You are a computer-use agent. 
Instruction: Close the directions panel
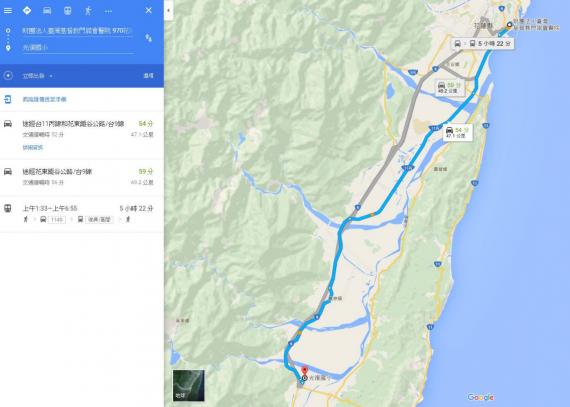pyautogui.click(x=148, y=10)
